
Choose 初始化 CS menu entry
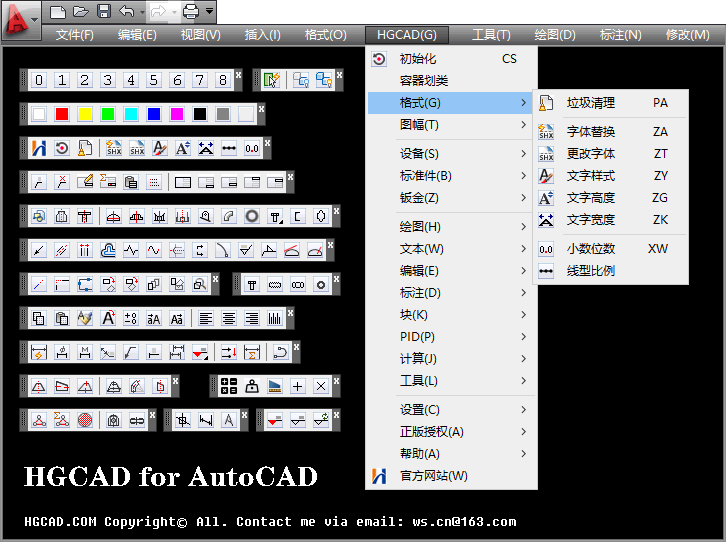coord(451,59)
